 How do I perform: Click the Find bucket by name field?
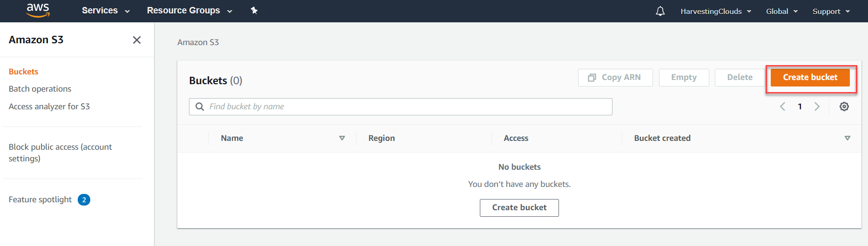[x=400, y=106]
